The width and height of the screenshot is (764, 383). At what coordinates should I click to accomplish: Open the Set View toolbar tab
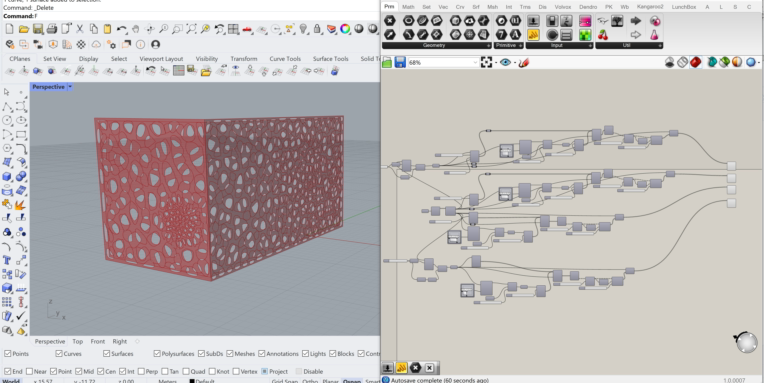coord(55,58)
